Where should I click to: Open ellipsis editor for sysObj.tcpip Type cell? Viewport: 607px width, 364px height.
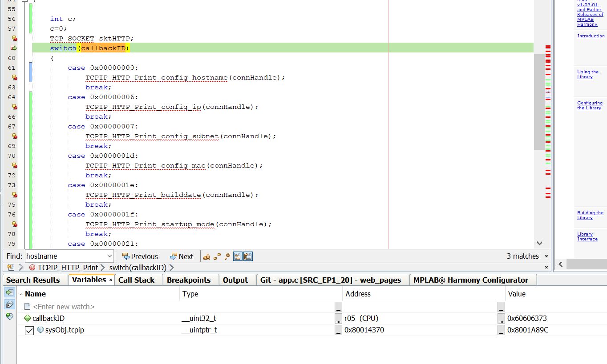point(339,330)
